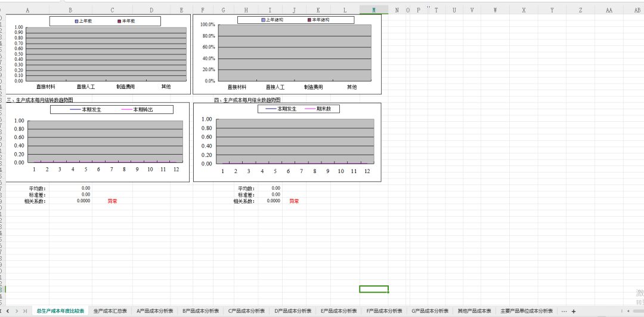
Task: Open C产品成本分析表 sheet
Action: (x=247, y=311)
